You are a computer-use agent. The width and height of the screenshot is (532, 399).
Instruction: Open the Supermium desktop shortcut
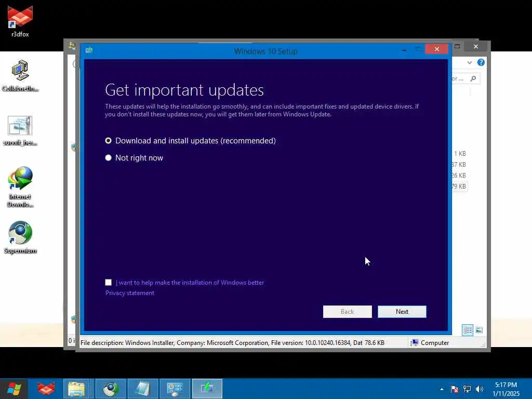click(20, 237)
